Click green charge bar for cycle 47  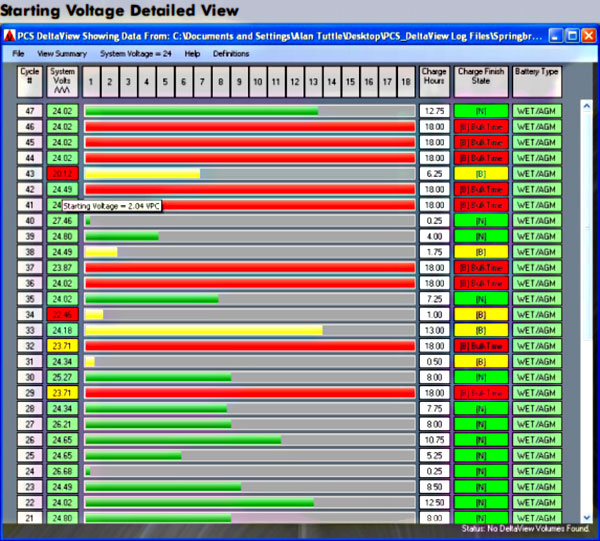[x=202, y=111]
